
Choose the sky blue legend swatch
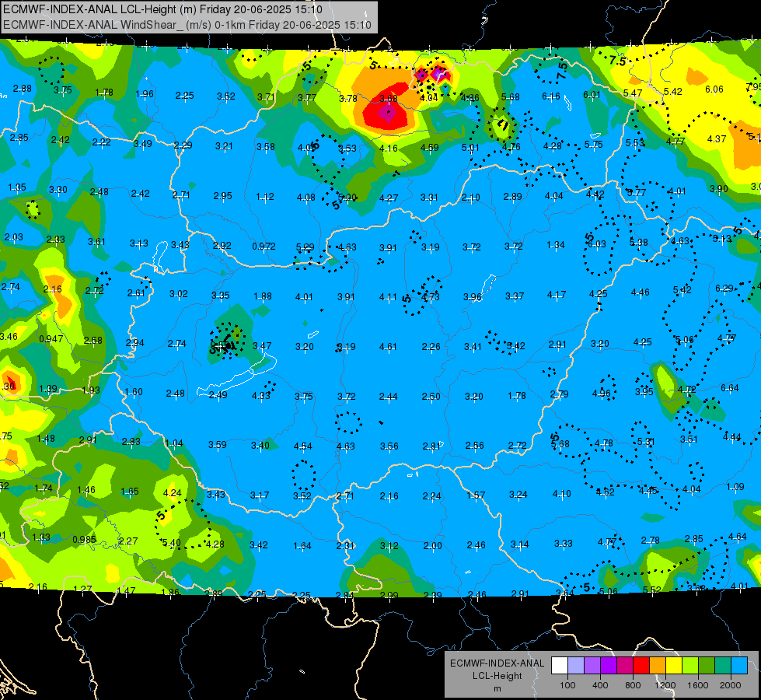tap(739, 666)
